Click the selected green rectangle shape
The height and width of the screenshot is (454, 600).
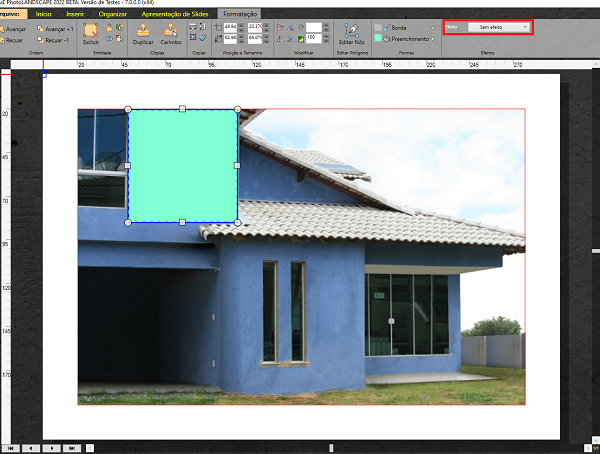coord(182,165)
